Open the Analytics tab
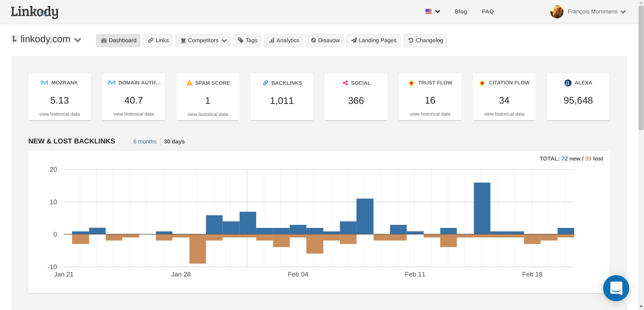The height and width of the screenshot is (310, 644). click(x=284, y=41)
